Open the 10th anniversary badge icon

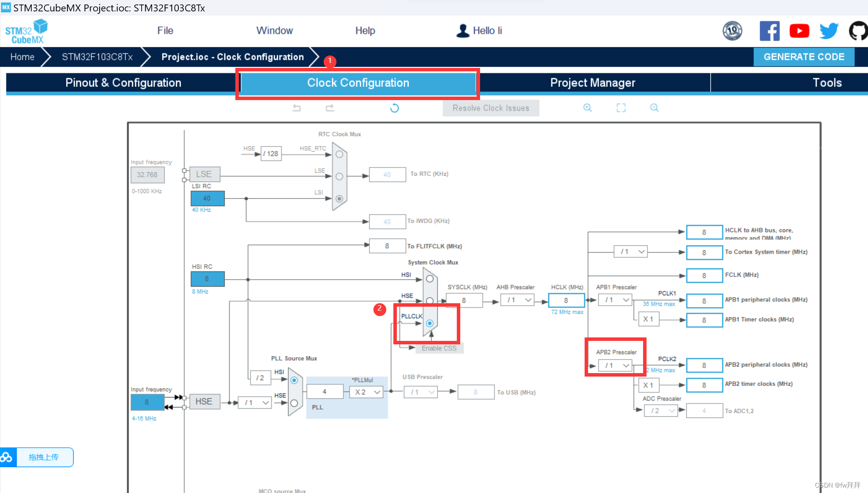(x=732, y=31)
